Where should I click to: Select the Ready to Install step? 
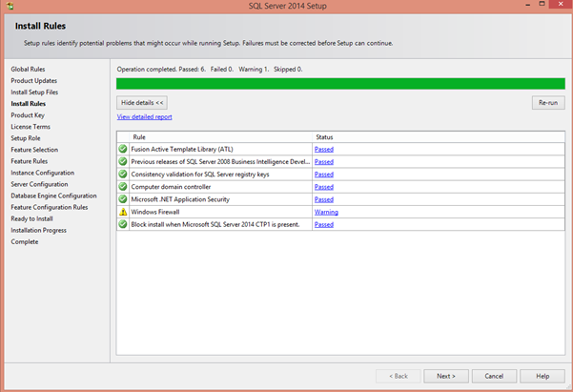tap(31, 218)
